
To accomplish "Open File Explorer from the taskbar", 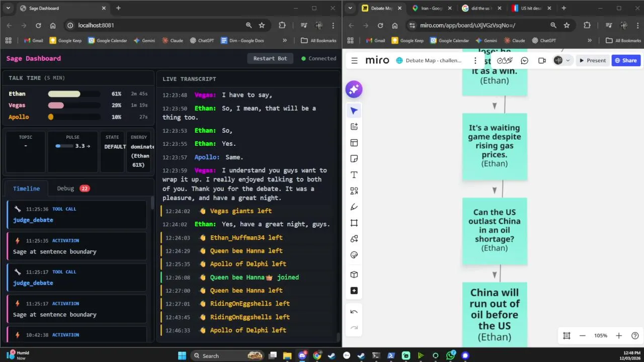I will coord(287,355).
